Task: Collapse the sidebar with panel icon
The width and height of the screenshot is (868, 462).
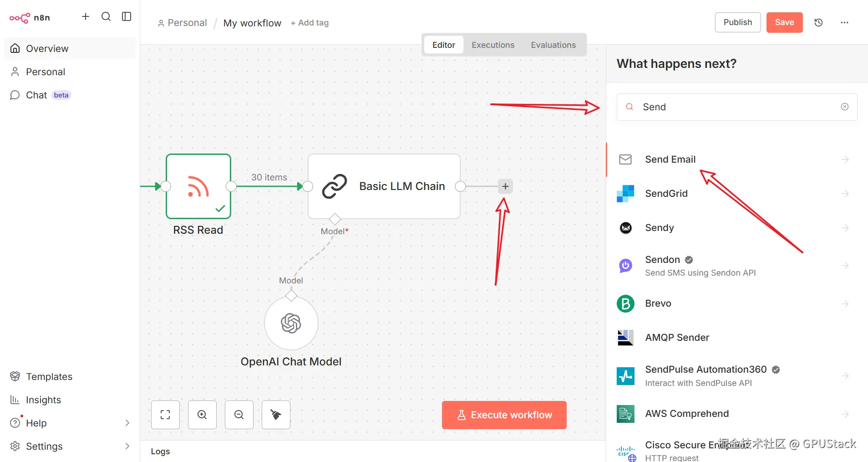Action: [x=127, y=17]
